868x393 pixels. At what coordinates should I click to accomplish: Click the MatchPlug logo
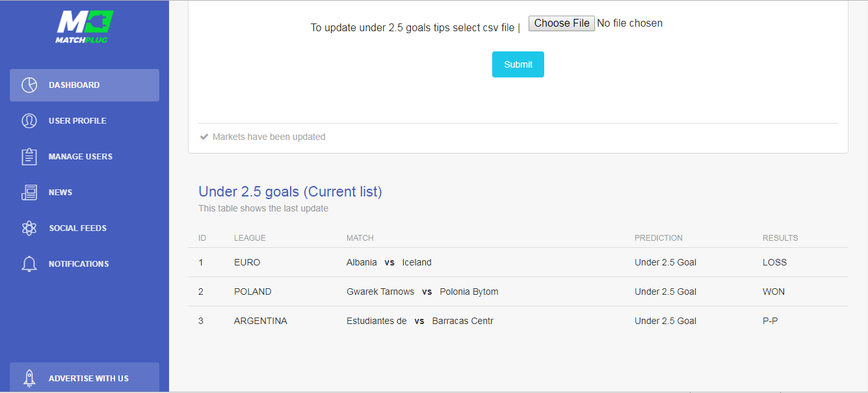point(85,27)
